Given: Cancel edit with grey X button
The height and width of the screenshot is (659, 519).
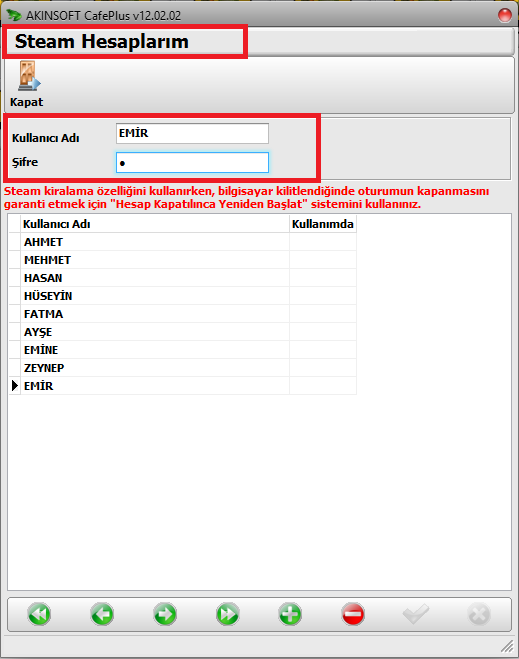Looking at the screenshot, I should (479, 614).
